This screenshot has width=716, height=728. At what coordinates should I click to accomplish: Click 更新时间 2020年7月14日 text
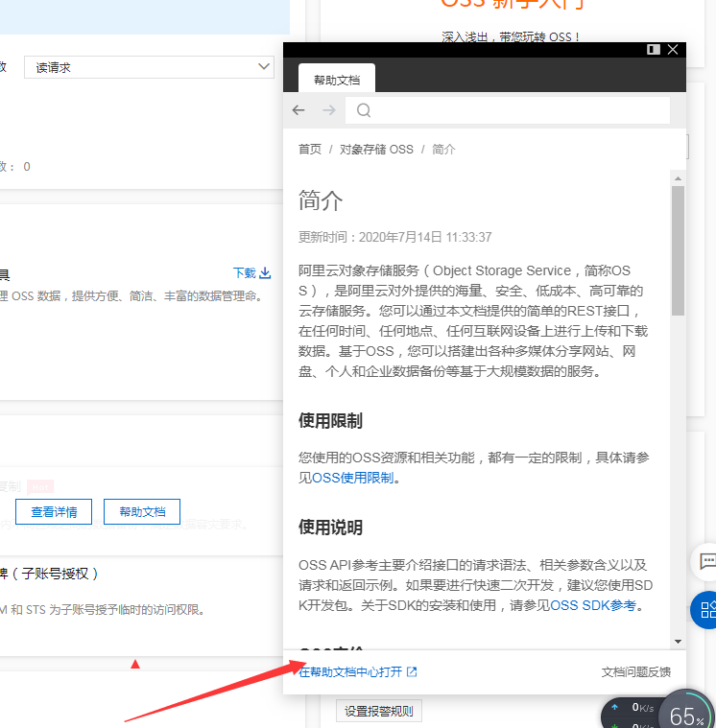point(394,237)
